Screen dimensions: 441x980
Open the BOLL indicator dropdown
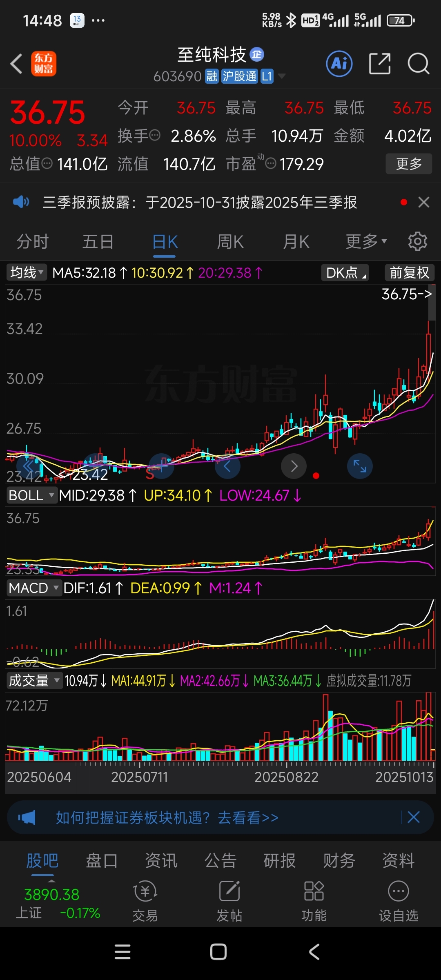coord(31,495)
